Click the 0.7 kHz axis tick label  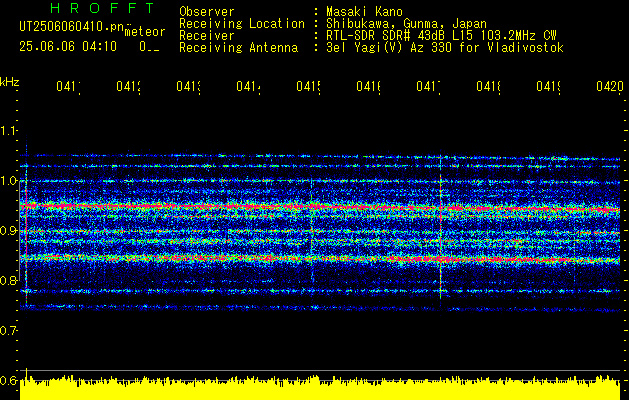coord(9,331)
